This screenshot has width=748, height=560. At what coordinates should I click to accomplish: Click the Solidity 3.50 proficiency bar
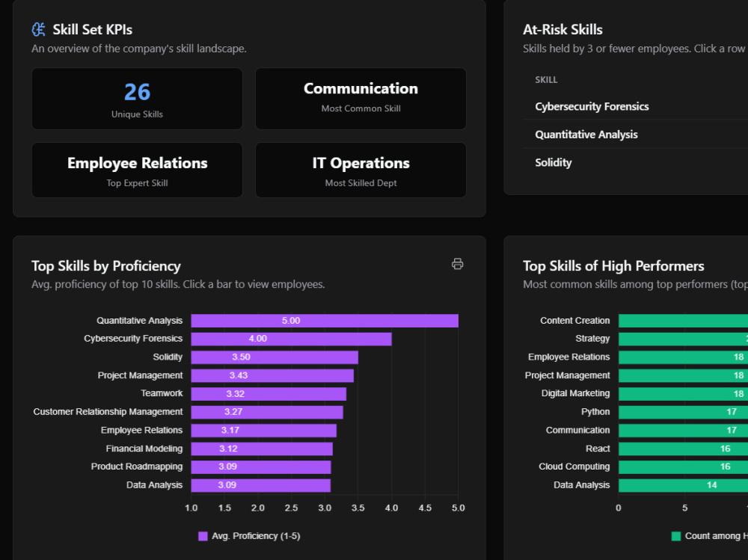(275, 357)
